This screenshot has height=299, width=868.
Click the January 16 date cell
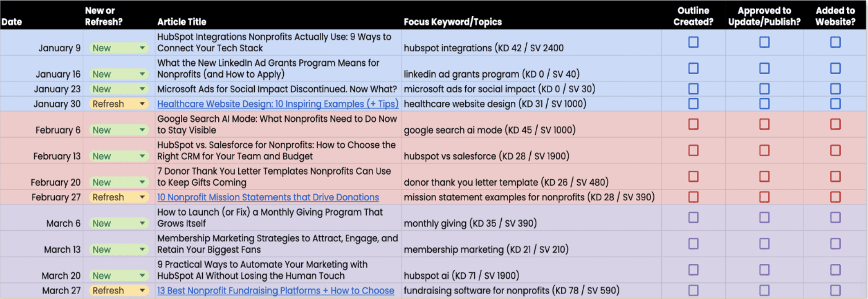coord(59,74)
